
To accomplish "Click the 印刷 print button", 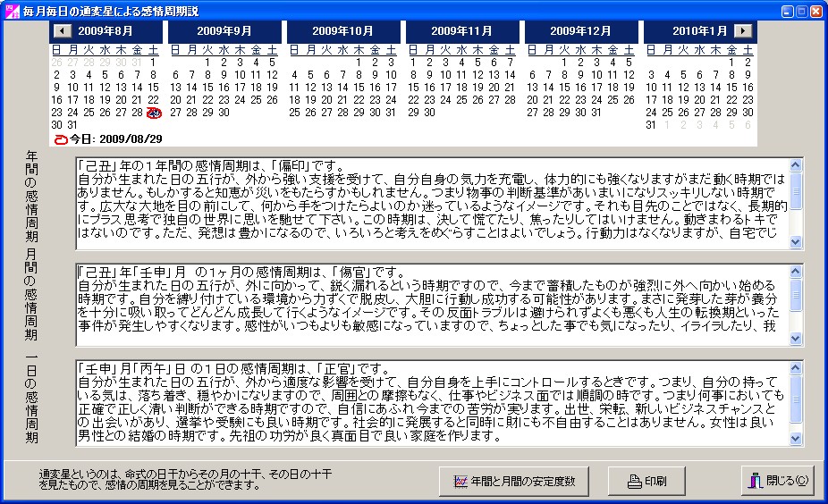I will (x=646, y=481).
